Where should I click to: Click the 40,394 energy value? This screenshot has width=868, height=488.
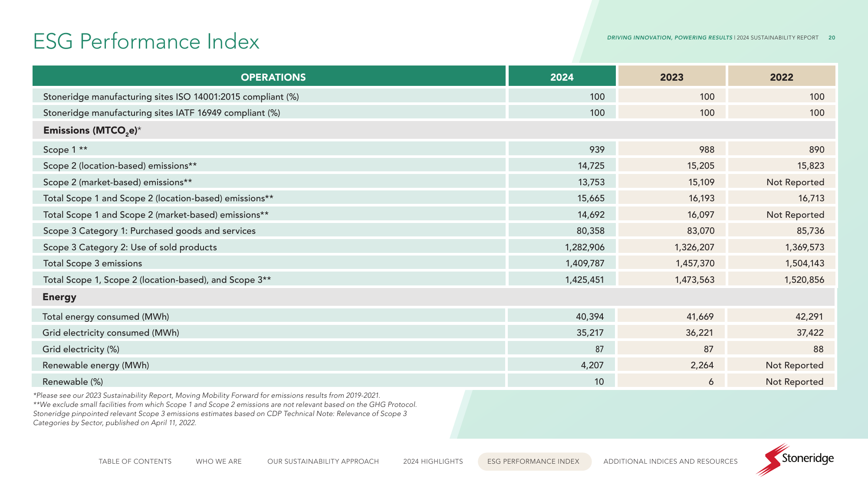click(x=590, y=317)
